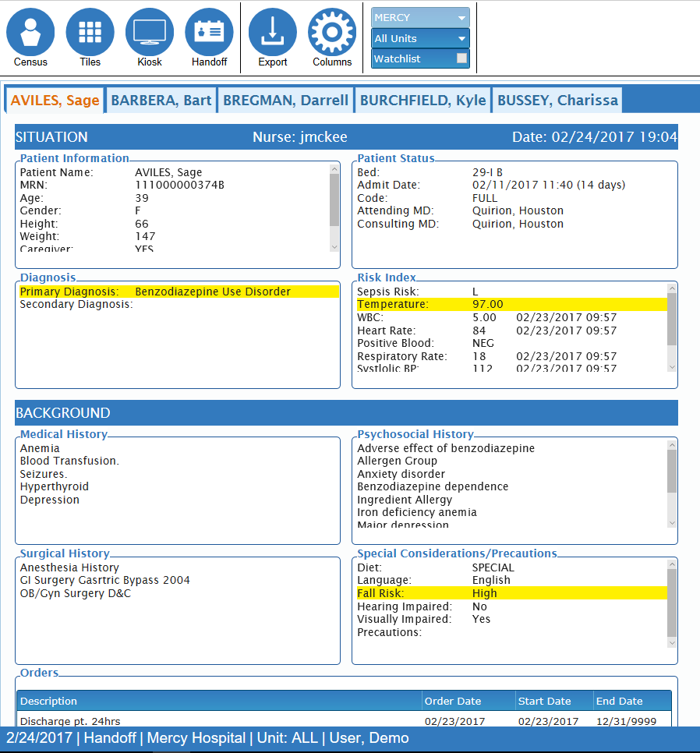Click the Code FULL status value
Image resolution: width=700 pixels, height=753 pixels.
coord(484,198)
